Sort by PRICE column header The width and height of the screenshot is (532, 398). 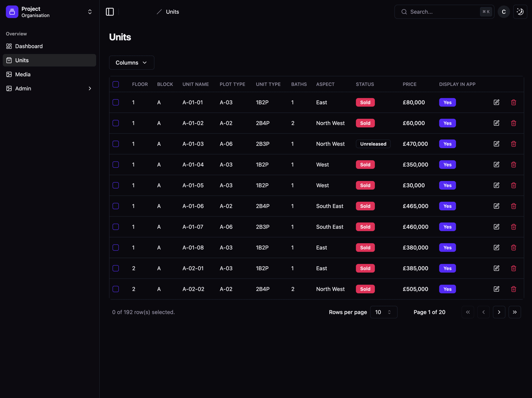tap(409, 84)
